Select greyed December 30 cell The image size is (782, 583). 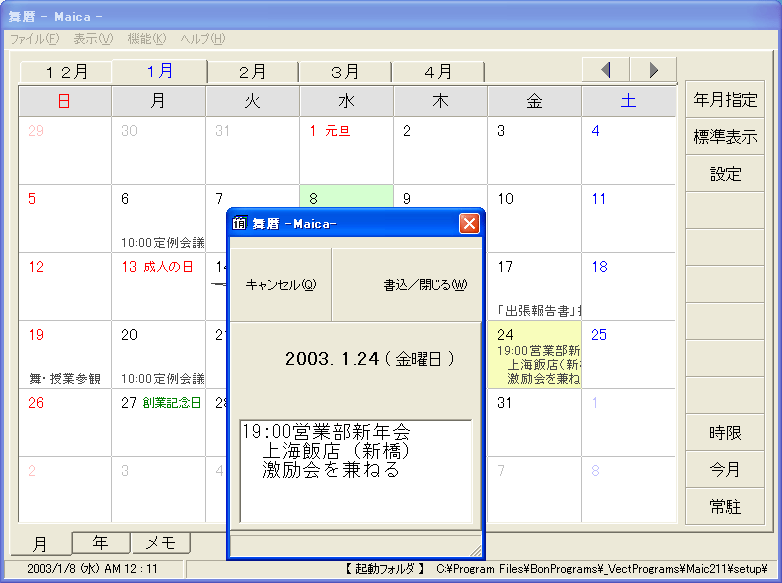[x=159, y=150]
